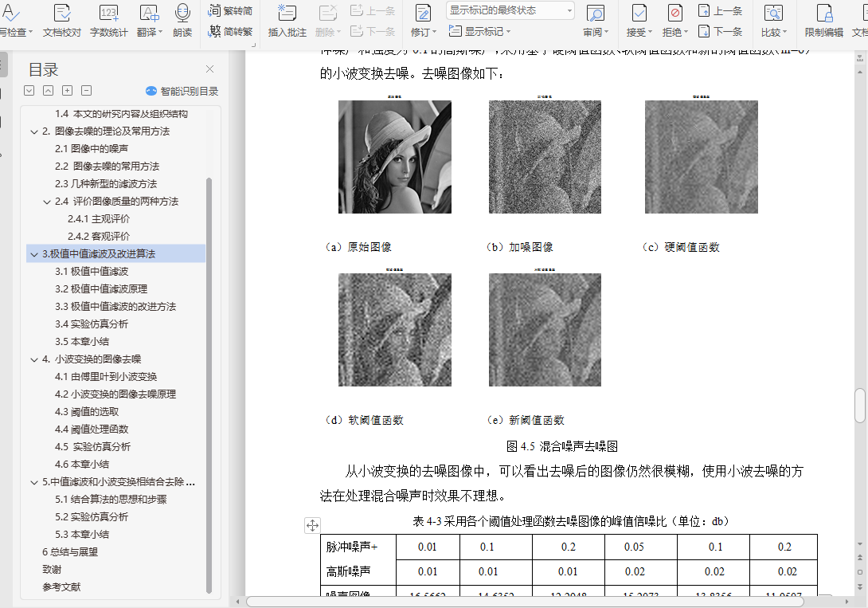Open the 拒绝 dropdown arrow
The height and width of the screenshot is (608, 868).
(x=686, y=32)
